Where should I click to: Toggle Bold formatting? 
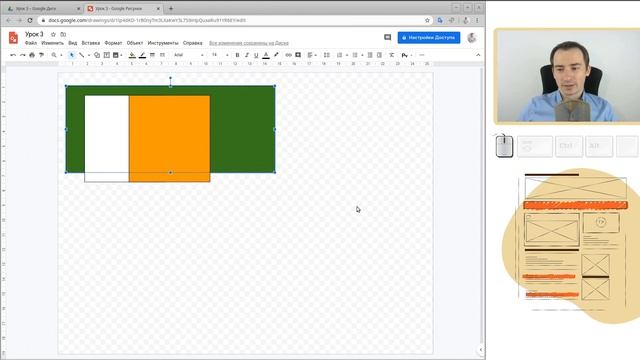tap(237, 55)
